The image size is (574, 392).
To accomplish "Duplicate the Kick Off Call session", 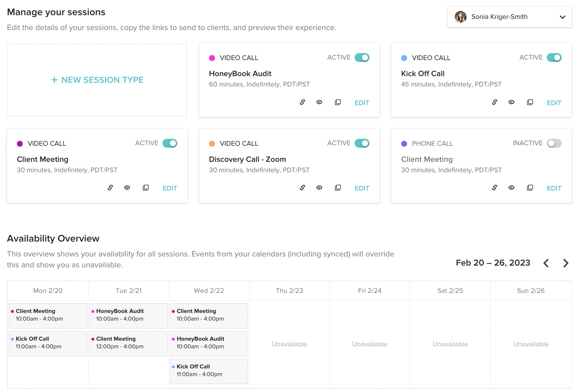I will [530, 102].
